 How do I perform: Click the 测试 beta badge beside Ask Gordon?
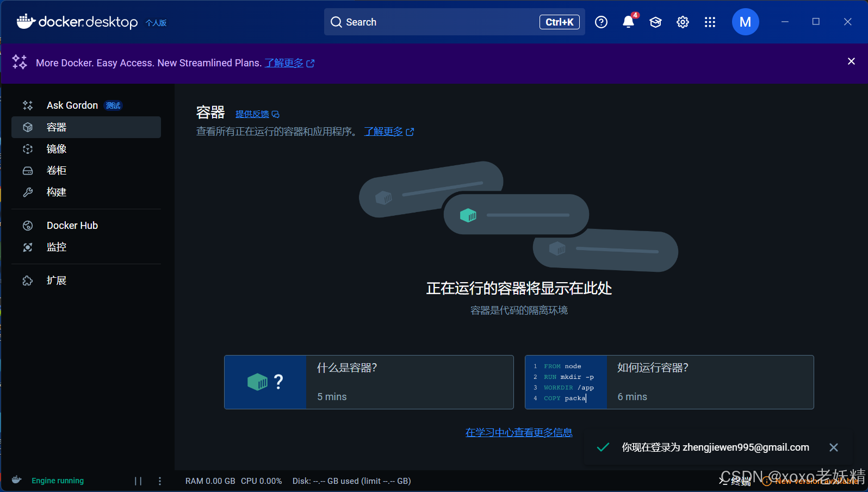114,105
